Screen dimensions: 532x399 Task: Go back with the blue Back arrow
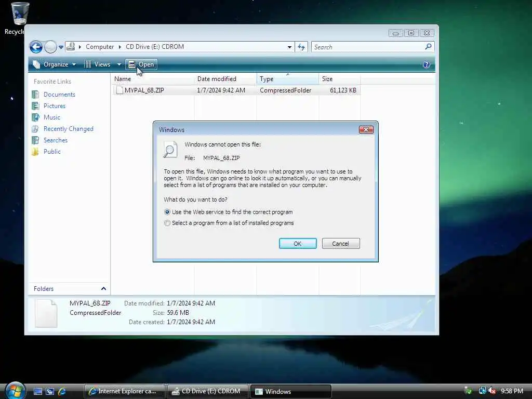pos(36,47)
